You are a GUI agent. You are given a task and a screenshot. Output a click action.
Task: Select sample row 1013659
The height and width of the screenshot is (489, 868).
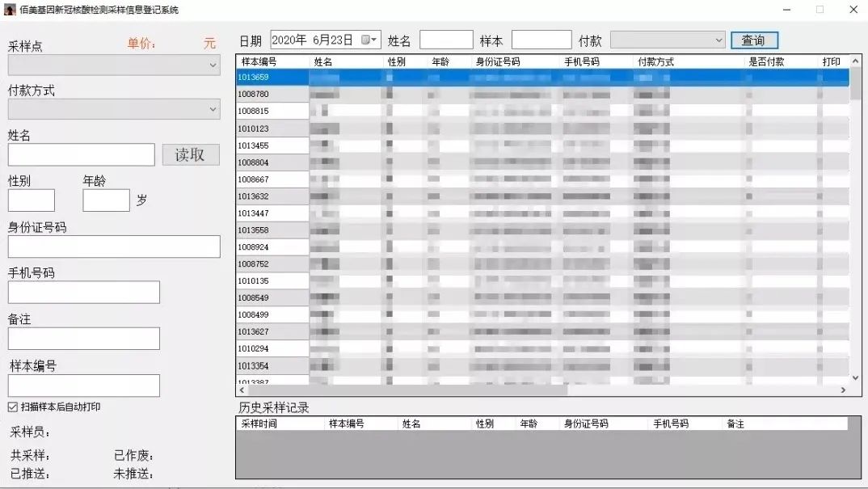[272, 78]
